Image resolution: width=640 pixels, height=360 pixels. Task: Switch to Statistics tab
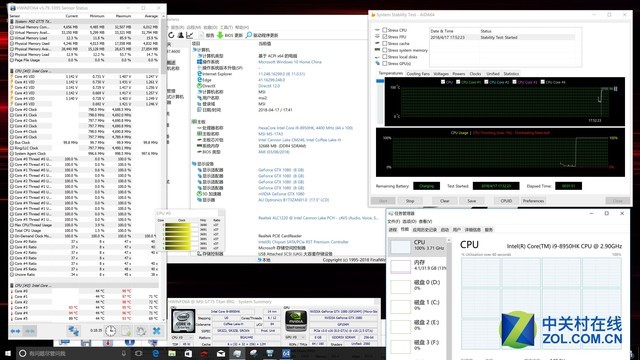pos(511,74)
